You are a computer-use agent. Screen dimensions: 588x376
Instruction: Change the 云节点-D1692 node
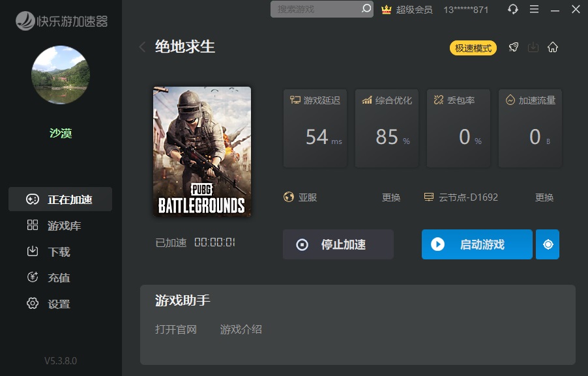click(544, 197)
